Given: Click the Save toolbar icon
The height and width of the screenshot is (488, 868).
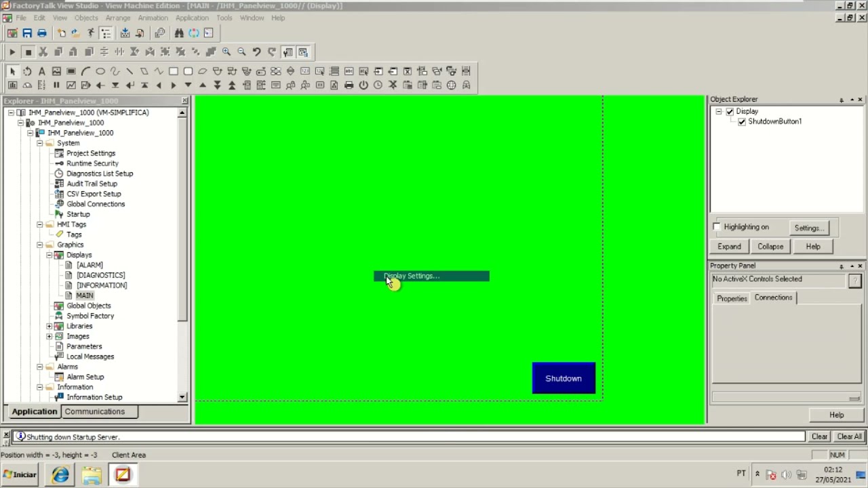Looking at the screenshot, I should click(x=27, y=33).
